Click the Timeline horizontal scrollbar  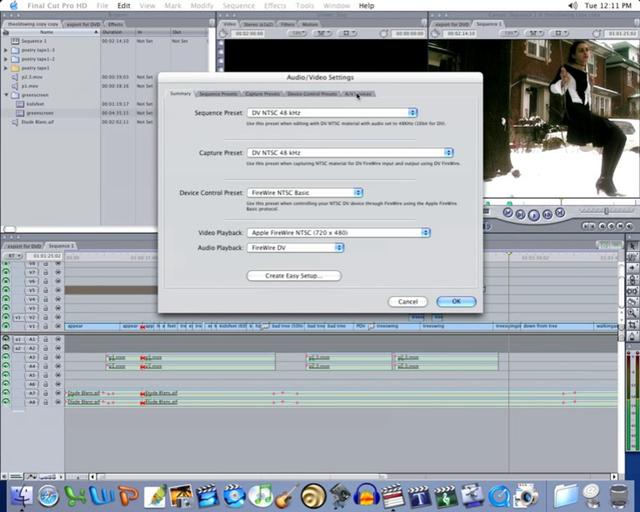[x=353, y=476]
